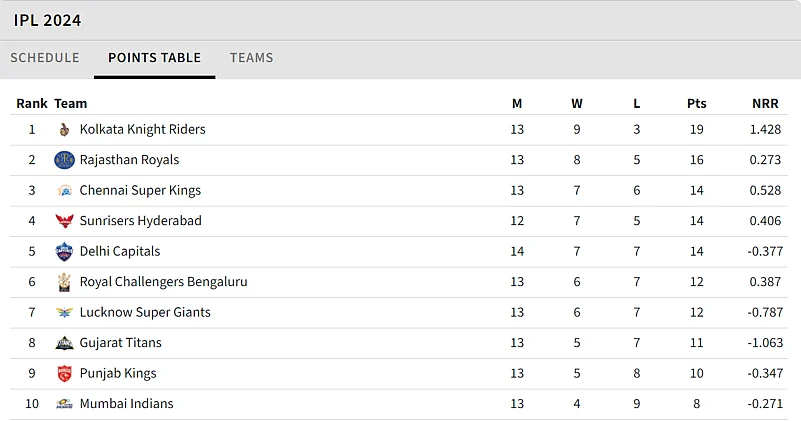801x421 pixels.
Task: Open the Gujarat Titans team name link
Action: click(120, 343)
